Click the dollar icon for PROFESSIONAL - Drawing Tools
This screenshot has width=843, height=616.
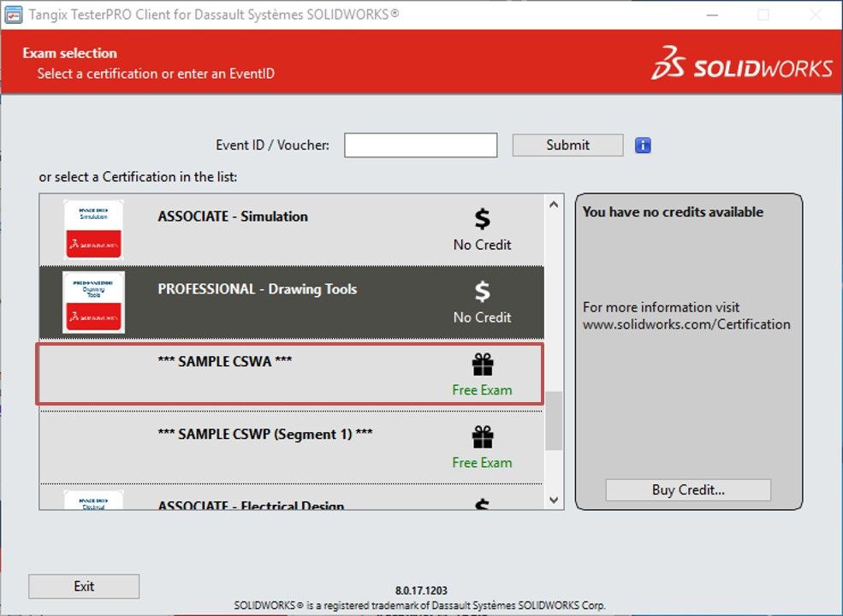(x=482, y=290)
